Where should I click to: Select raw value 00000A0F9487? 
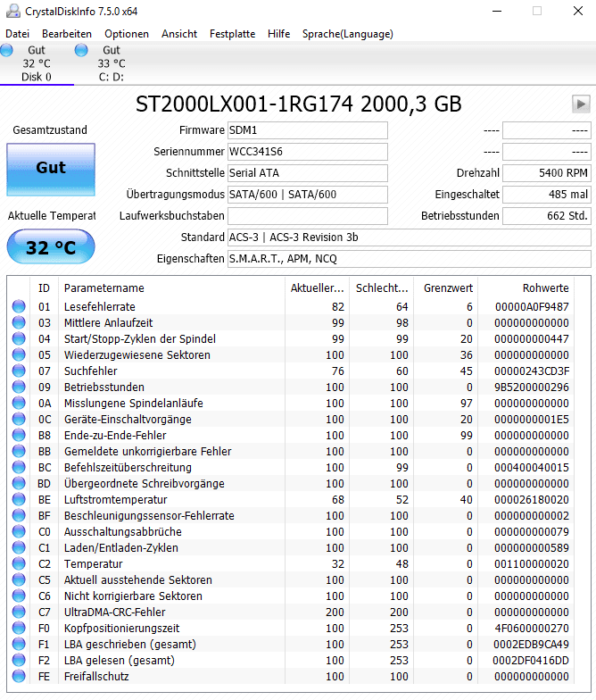pyautogui.click(x=532, y=307)
